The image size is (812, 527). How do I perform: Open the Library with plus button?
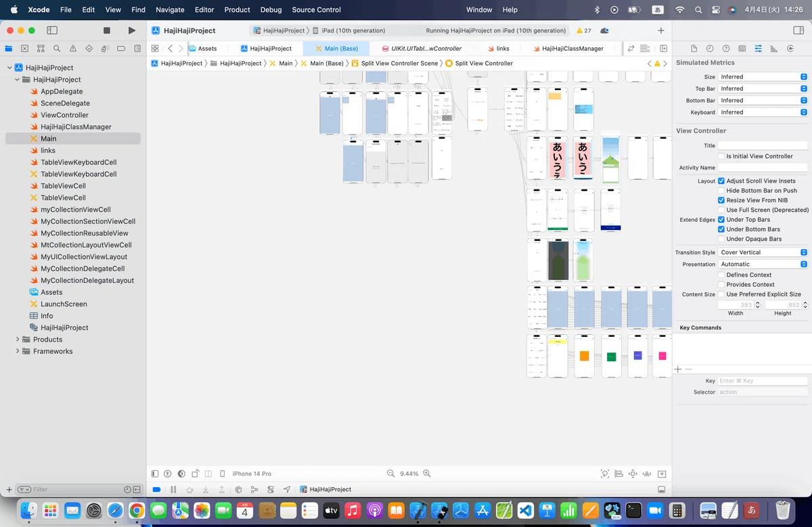661,30
